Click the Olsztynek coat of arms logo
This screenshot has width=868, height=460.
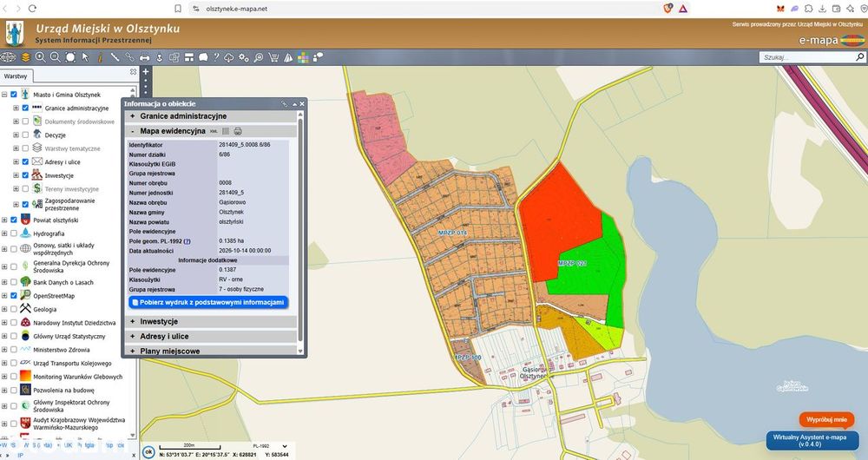click(x=15, y=33)
